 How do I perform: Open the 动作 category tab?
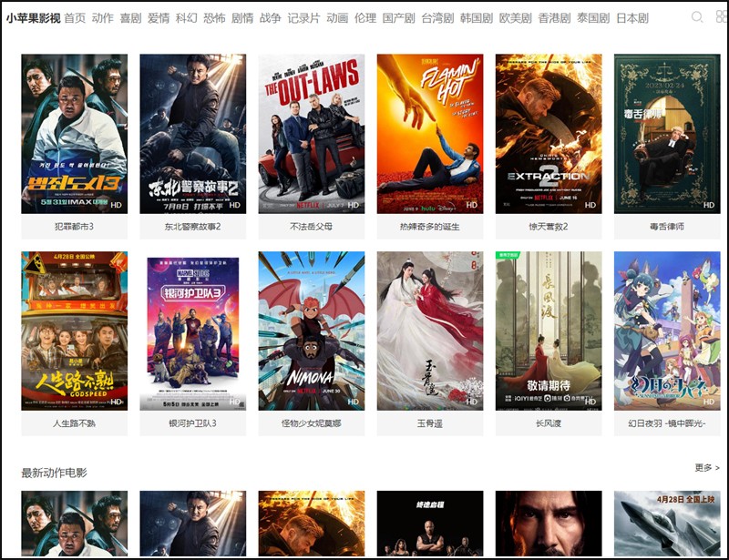(103, 18)
